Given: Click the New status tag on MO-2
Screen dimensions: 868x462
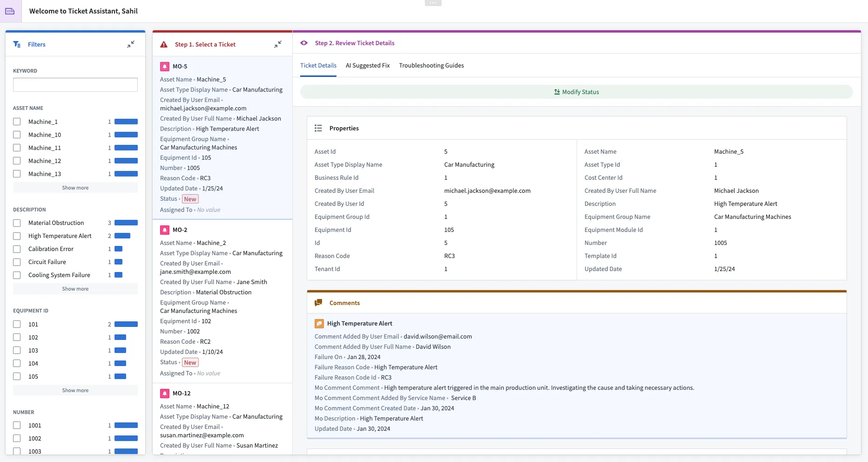Looking at the screenshot, I should point(190,362).
